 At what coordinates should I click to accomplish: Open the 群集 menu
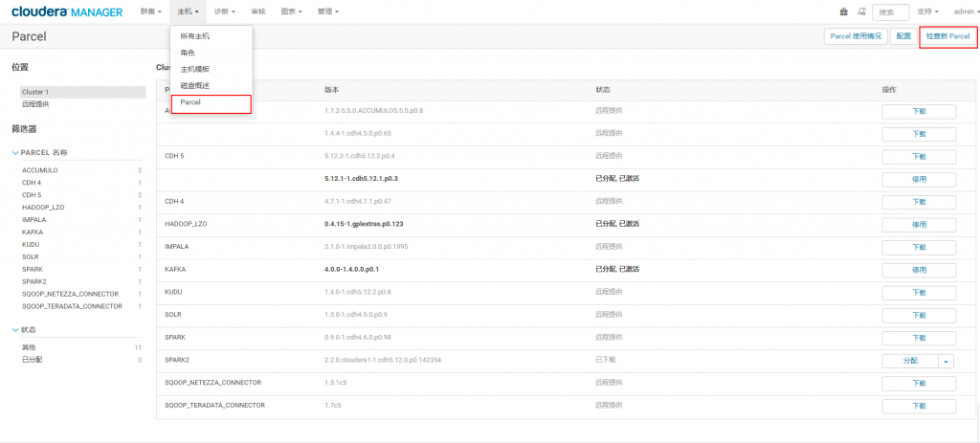pyautogui.click(x=151, y=11)
